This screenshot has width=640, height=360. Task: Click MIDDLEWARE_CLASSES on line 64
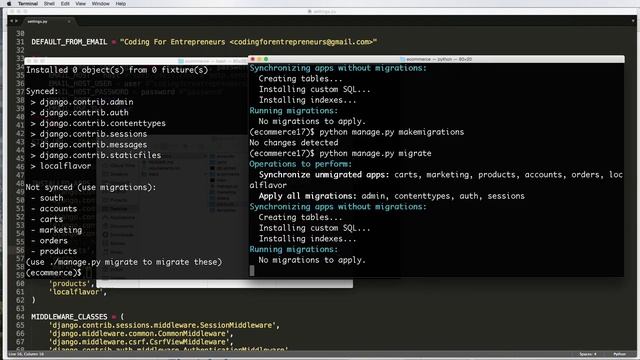coord(69,317)
